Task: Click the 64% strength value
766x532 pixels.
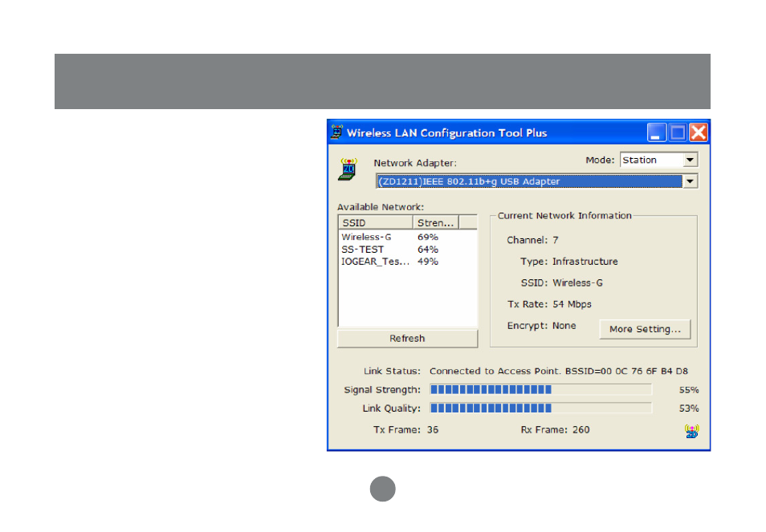Action: (x=428, y=250)
